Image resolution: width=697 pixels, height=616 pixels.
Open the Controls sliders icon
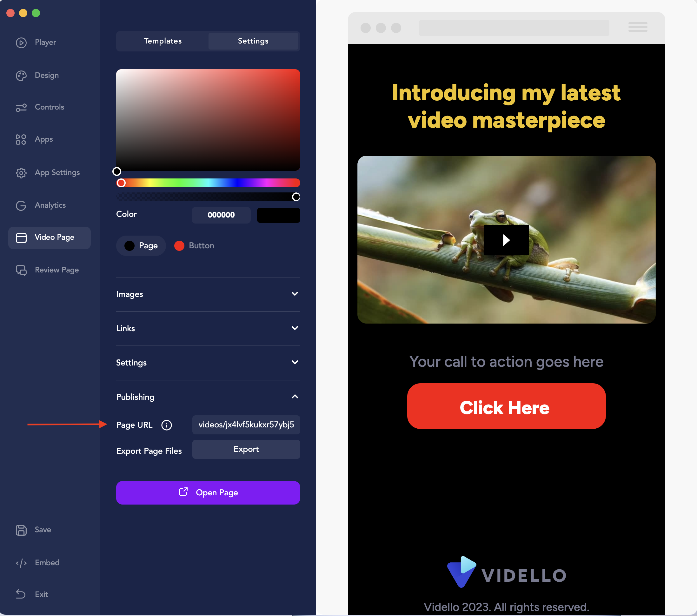(x=21, y=108)
